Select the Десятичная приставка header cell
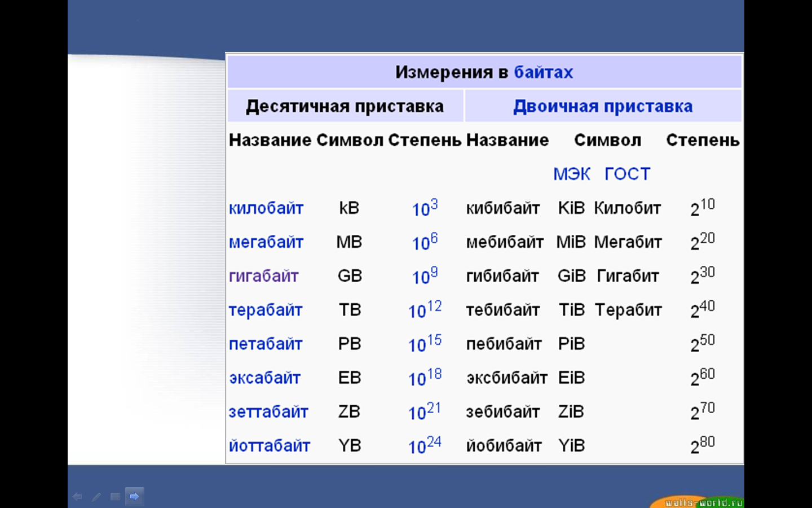The height and width of the screenshot is (508, 812). (x=345, y=106)
